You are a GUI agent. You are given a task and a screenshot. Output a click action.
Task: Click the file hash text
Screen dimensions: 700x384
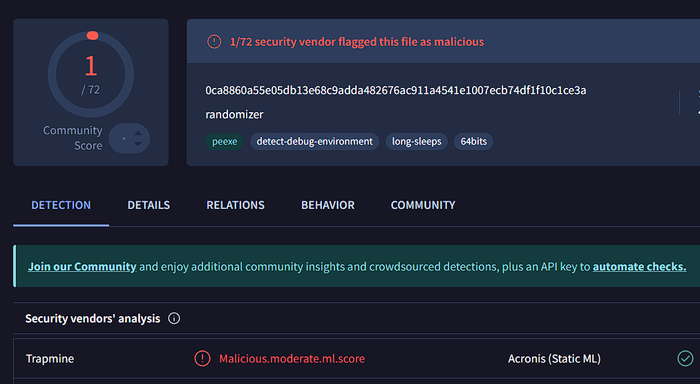[x=396, y=90]
